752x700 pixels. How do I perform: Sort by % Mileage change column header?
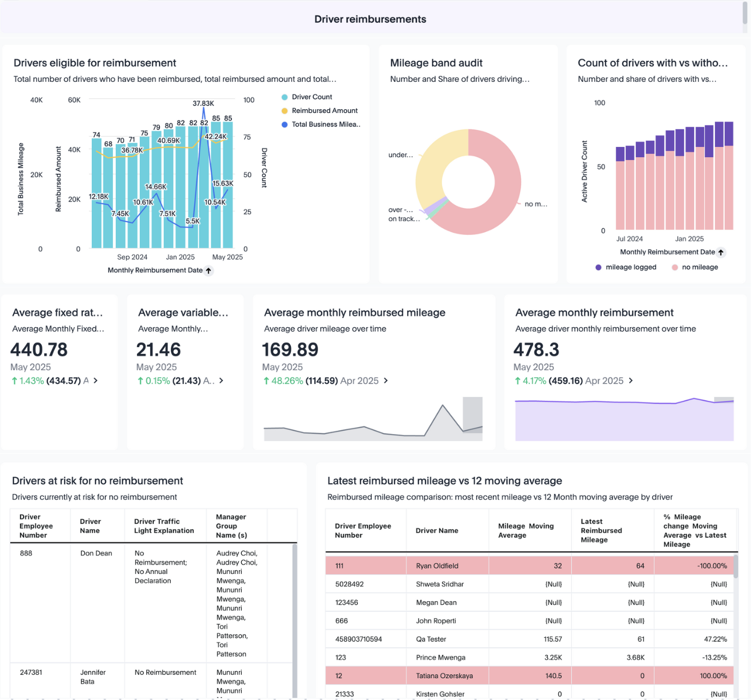pyautogui.click(x=696, y=531)
